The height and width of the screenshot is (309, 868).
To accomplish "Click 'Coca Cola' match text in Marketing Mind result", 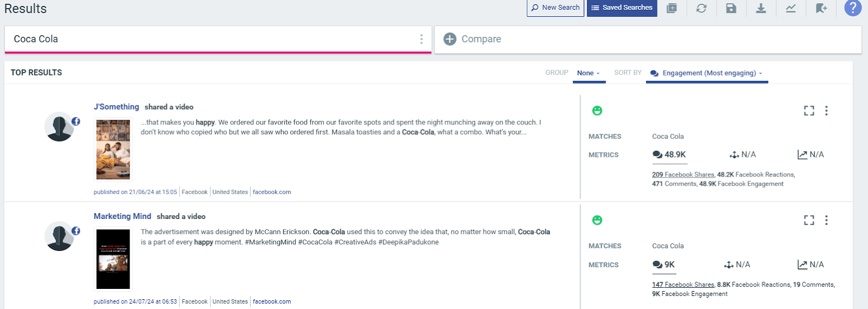I will [x=668, y=246].
